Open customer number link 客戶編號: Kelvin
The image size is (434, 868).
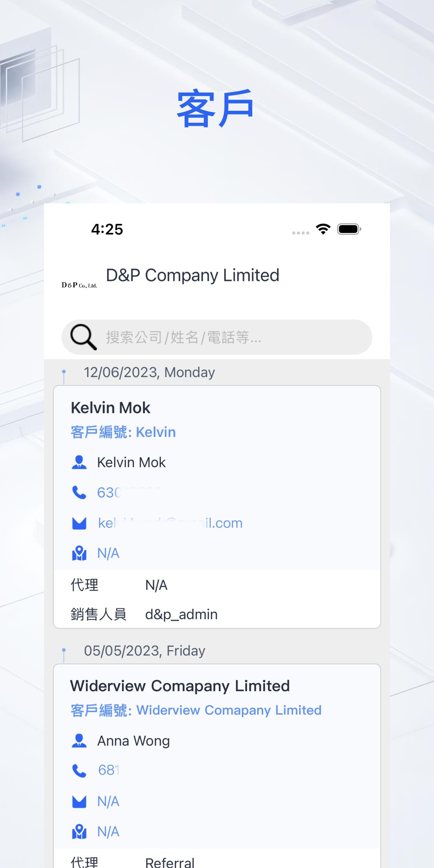coord(123,432)
